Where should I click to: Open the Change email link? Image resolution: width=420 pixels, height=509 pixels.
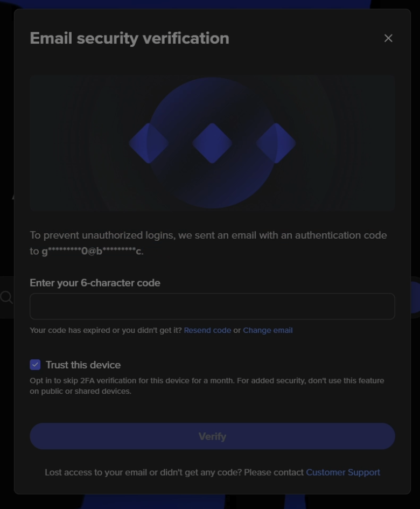click(x=268, y=330)
